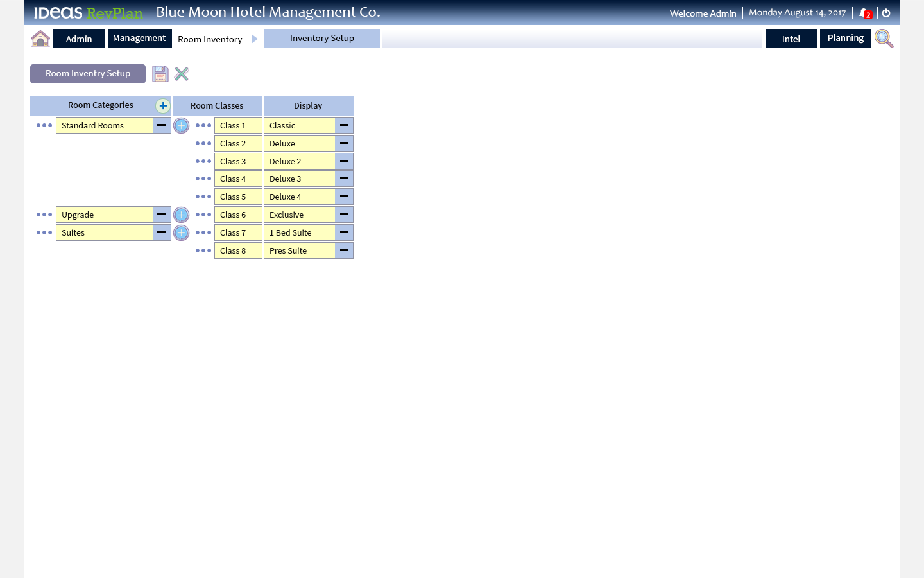The height and width of the screenshot is (578, 924).
Task: Add a room class under Suites via plus circle
Action: (x=181, y=232)
